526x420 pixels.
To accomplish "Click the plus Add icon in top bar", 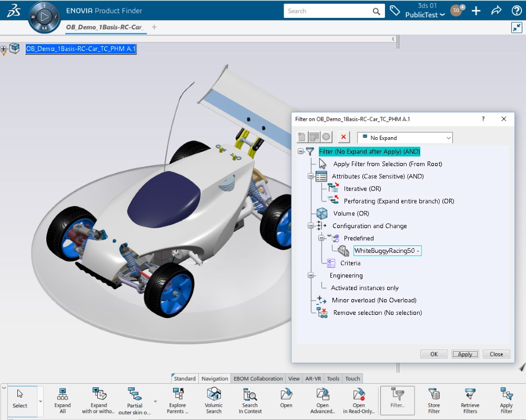I will click(476, 11).
